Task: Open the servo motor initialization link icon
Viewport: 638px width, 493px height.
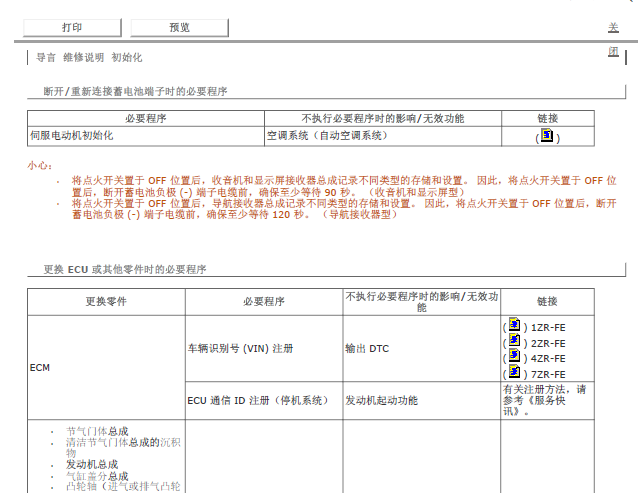Action: (x=547, y=135)
